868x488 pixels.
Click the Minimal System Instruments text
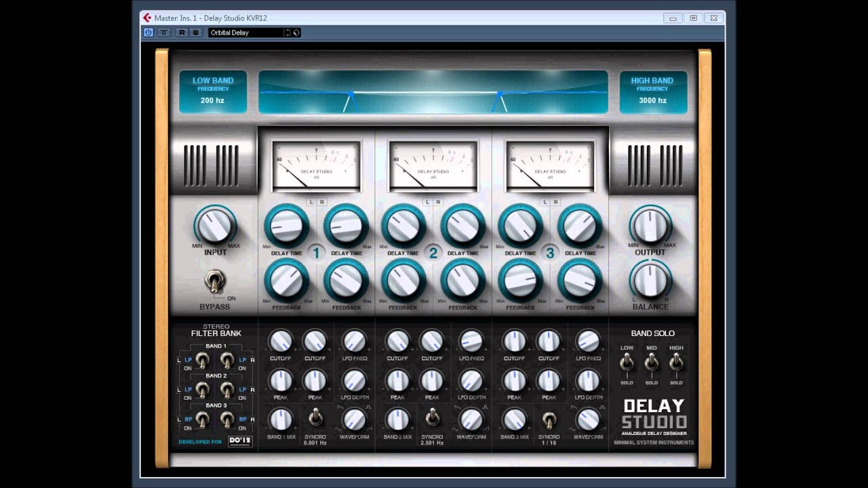click(x=654, y=443)
